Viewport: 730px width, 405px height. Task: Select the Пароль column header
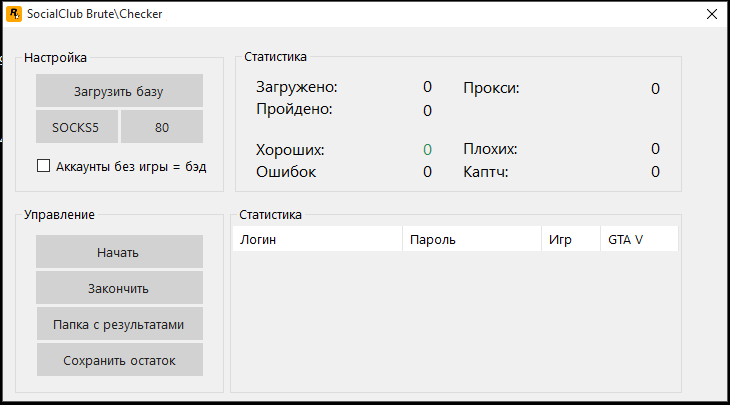coord(471,240)
